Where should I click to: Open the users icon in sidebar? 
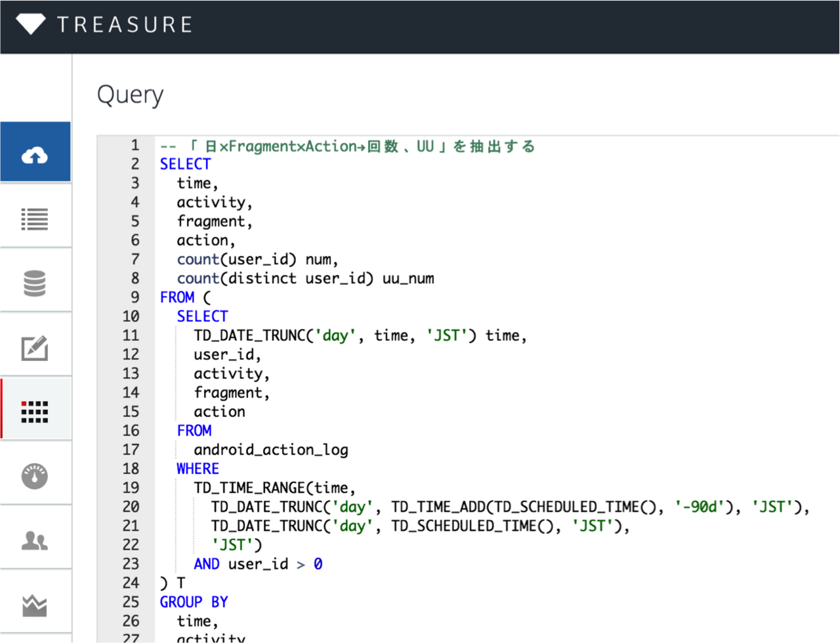pyautogui.click(x=35, y=541)
